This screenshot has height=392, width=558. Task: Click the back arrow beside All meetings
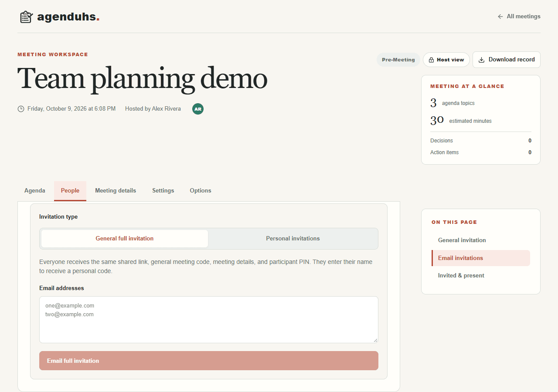[500, 17]
